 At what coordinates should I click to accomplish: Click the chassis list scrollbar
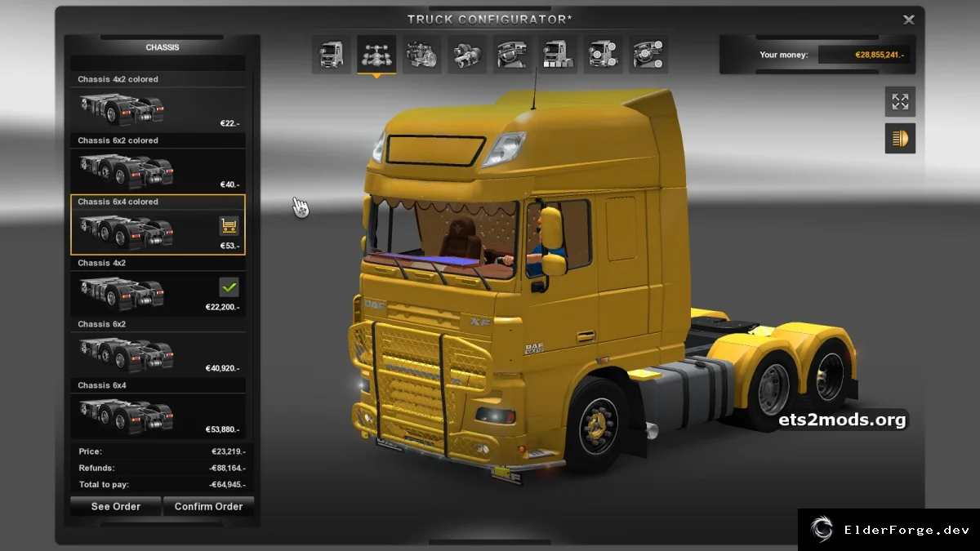[253, 257]
